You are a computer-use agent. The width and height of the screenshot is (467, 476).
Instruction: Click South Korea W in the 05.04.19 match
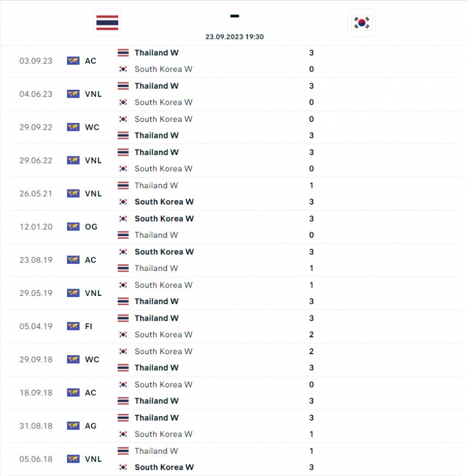pyautogui.click(x=163, y=335)
